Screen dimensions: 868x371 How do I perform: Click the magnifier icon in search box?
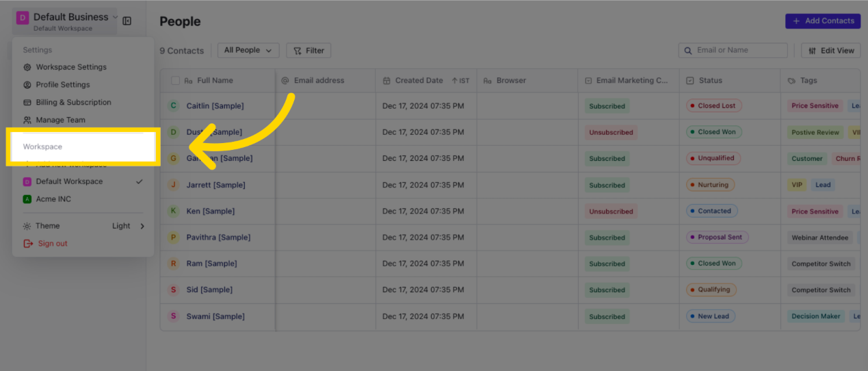[x=688, y=51]
